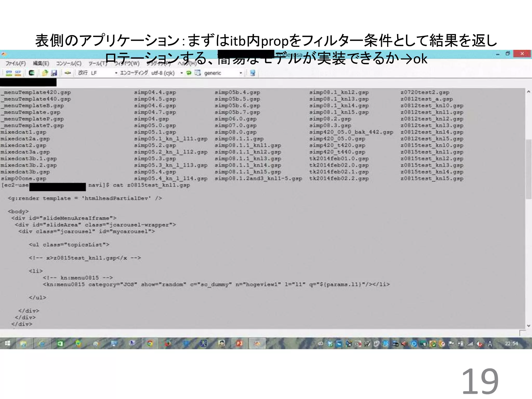Click the floppy disk save icon
Image resolution: width=532 pixels, height=399 pixels.
[54, 73]
